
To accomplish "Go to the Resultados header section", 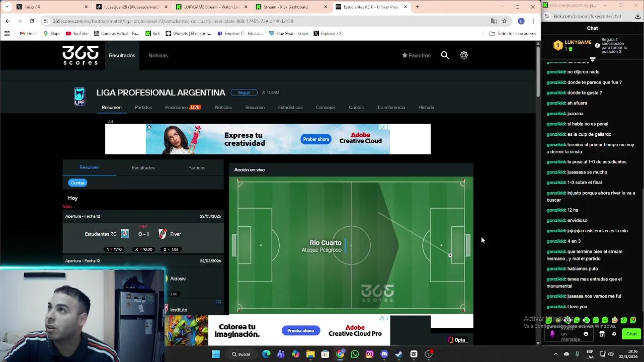I will pyautogui.click(x=122, y=55).
